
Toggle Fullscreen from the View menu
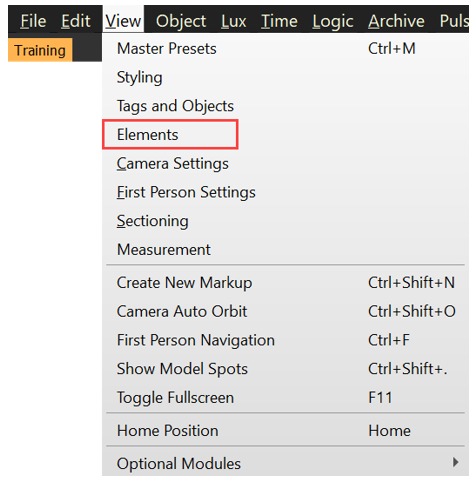coord(285,397)
